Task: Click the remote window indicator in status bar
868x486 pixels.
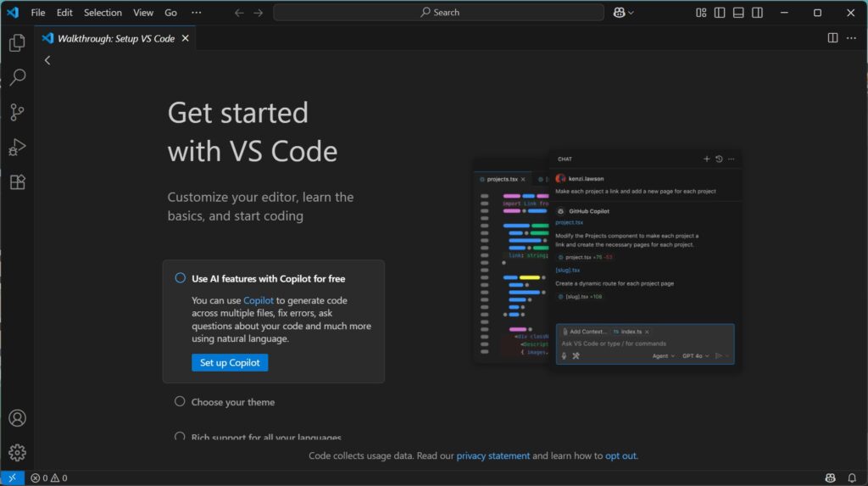Action: coord(12,478)
